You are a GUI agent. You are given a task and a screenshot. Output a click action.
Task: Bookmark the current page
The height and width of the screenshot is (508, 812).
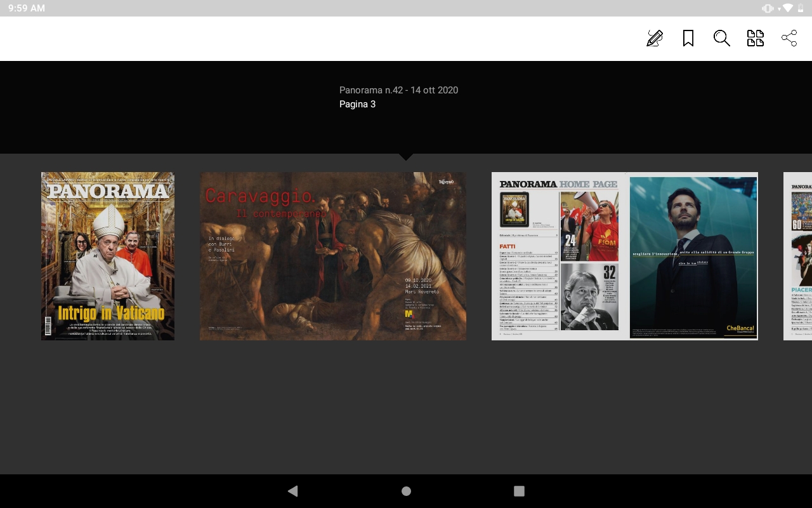click(688, 38)
